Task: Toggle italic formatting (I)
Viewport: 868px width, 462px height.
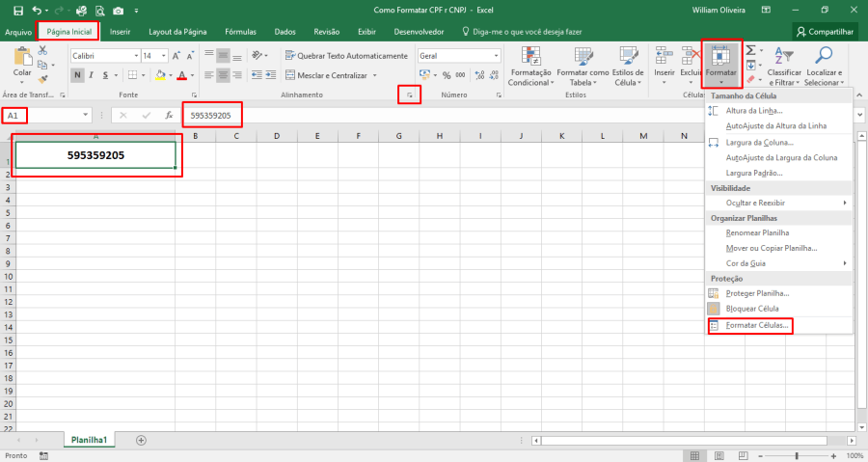Action: pyautogui.click(x=91, y=74)
